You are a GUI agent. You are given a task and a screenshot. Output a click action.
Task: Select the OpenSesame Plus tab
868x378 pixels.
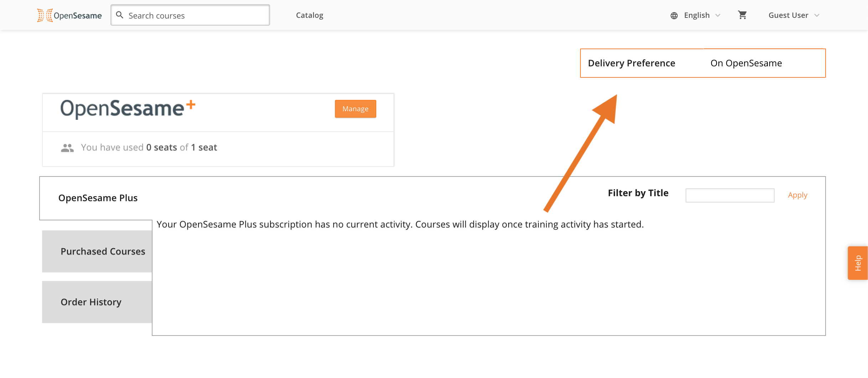click(x=98, y=198)
